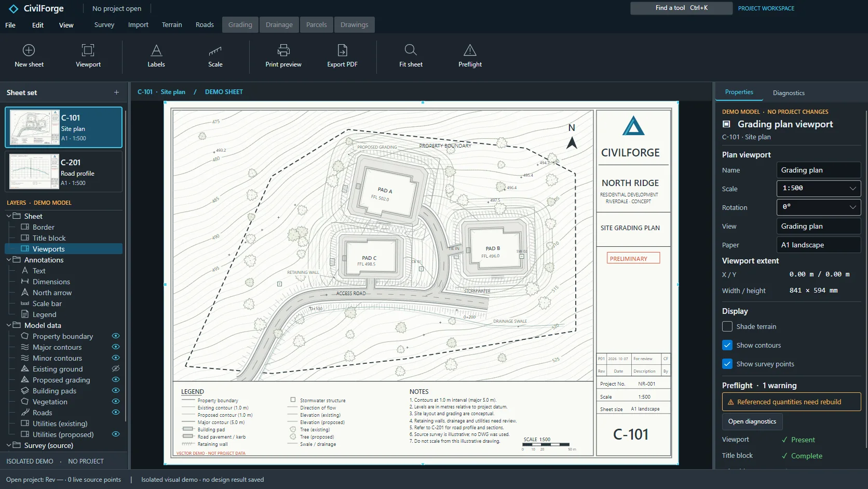Open the Rotation 0° dropdown
Viewport: 868px width, 489px height.
819,207
